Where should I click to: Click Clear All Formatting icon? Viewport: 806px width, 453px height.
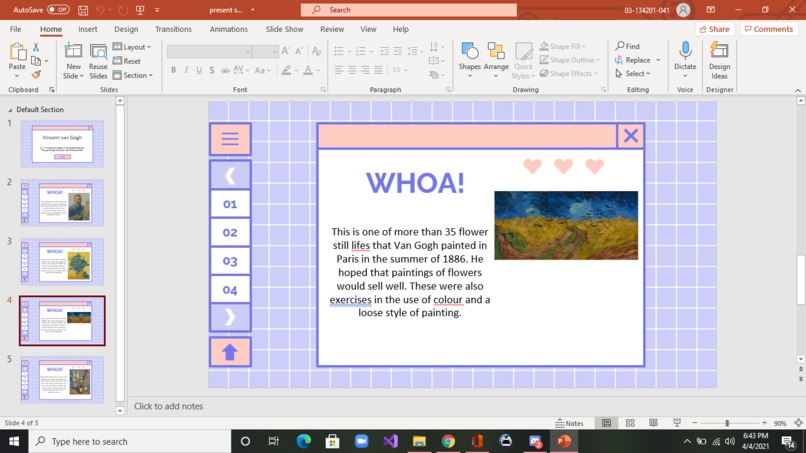tap(316, 50)
